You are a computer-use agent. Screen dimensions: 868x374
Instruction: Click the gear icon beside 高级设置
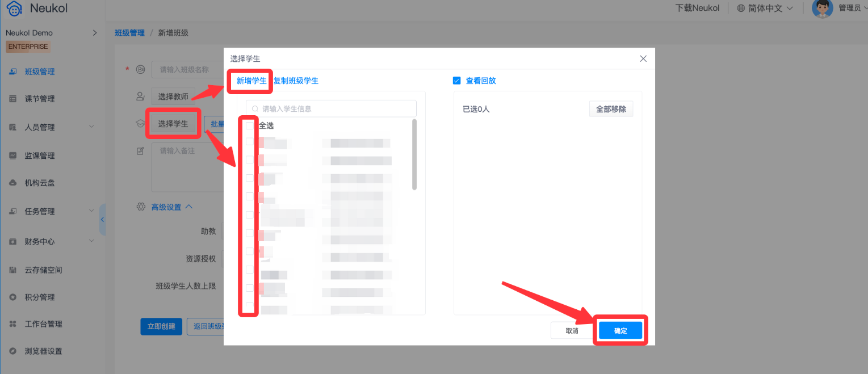coord(141,207)
